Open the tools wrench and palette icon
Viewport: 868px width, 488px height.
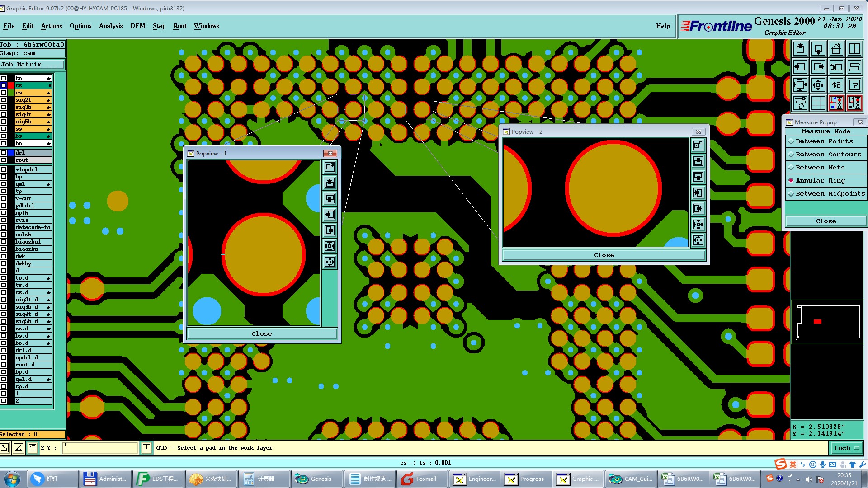coord(800,103)
